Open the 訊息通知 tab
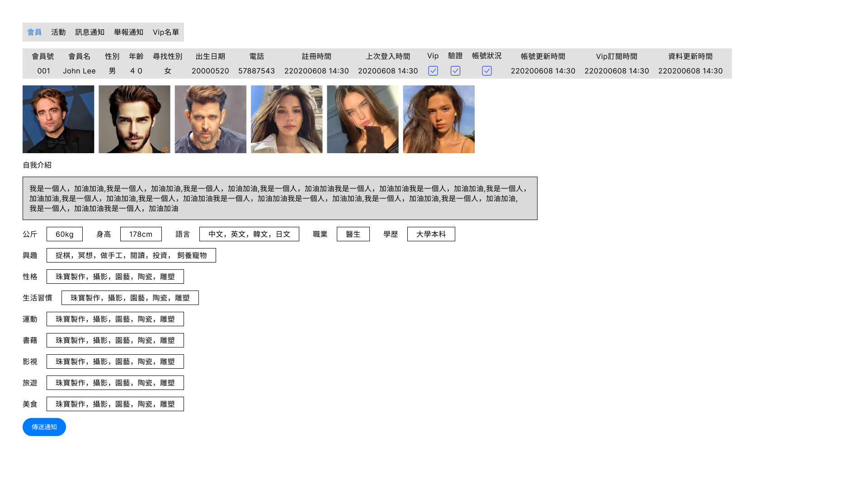Screen dimensions: 868x488 pyautogui.click(x=90, y=32)
